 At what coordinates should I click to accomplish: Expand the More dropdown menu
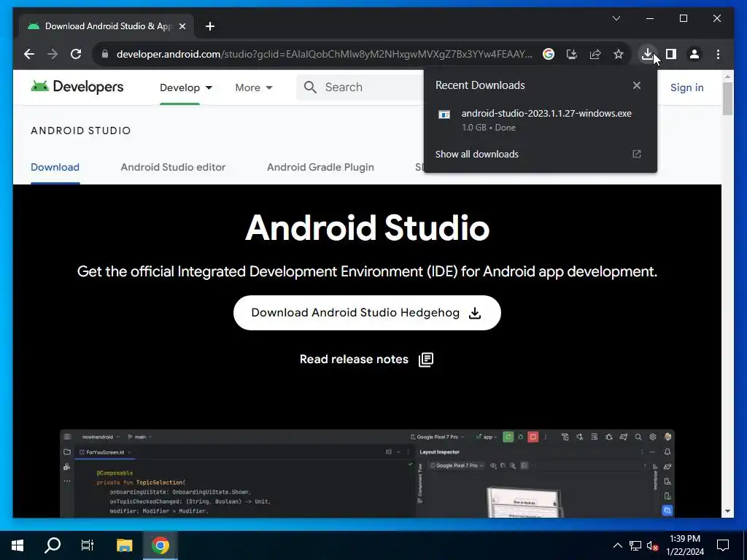[x=253, y=87]
